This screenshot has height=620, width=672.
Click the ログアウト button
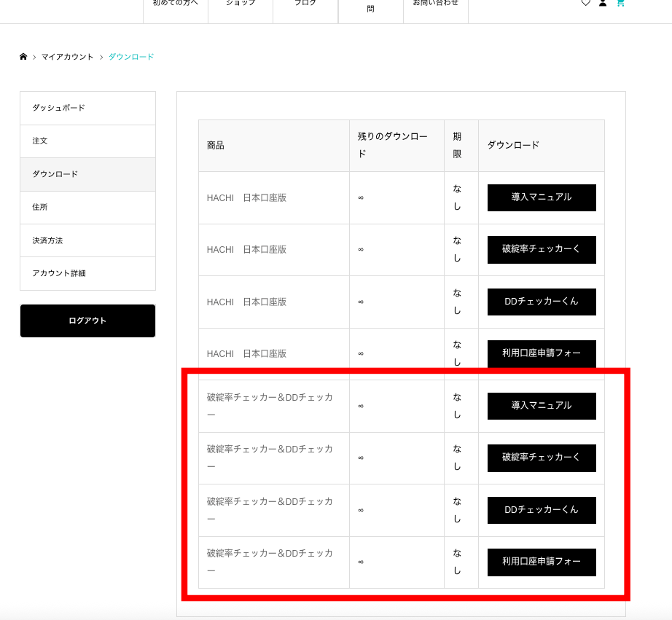[x=87, y=321]
